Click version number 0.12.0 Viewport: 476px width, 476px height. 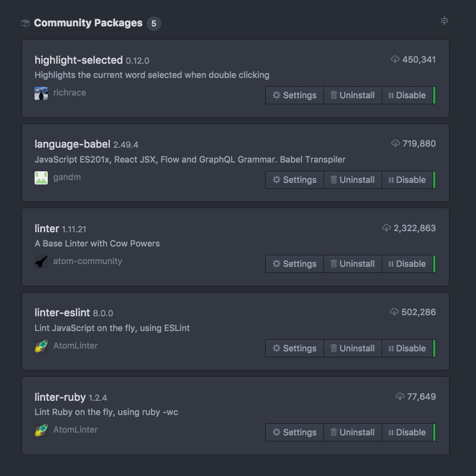coord(137,61)
